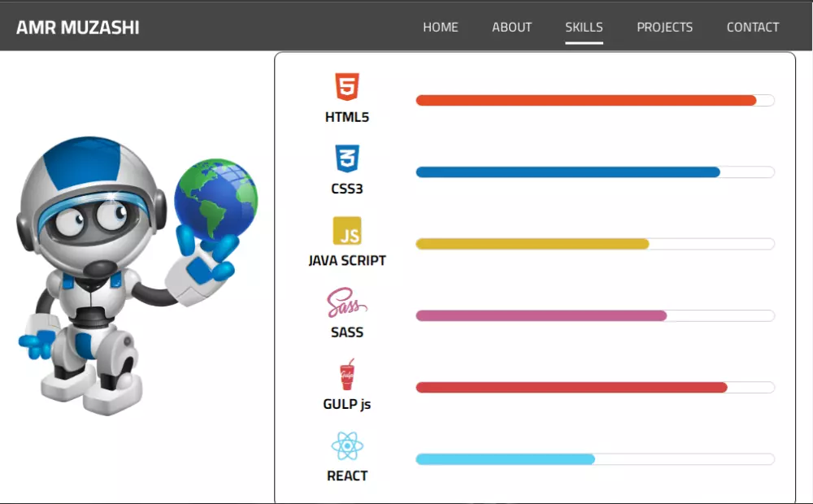This screenshot has height=504, width=813.
Task: Click the HTML5 text label
Action: [347, 117]
